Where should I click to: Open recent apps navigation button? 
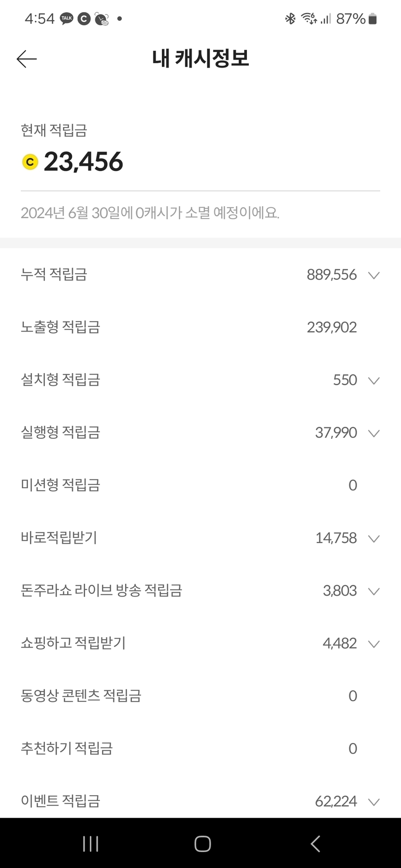(90, 843)
